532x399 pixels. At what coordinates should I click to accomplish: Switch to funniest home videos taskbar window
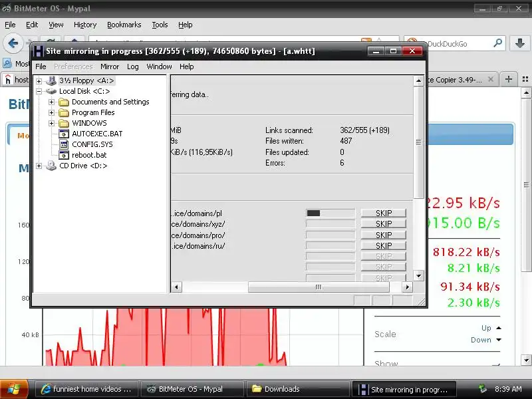tap(87, 389)
